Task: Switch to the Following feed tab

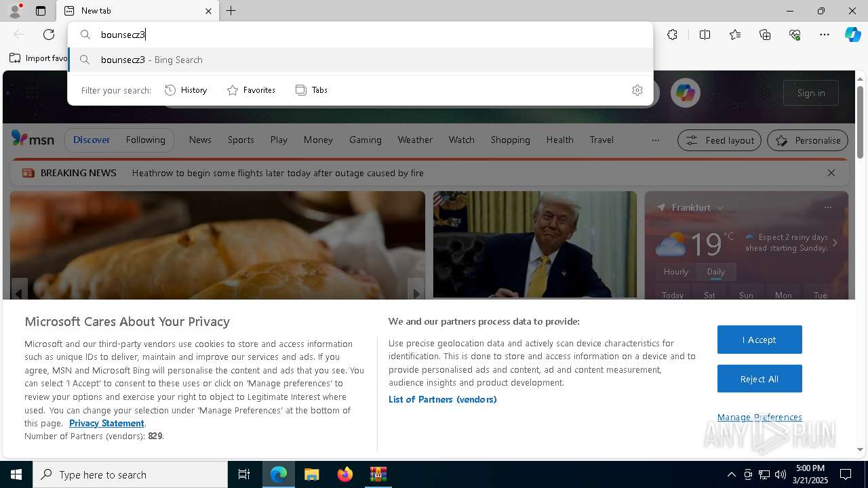Action: 145,140
